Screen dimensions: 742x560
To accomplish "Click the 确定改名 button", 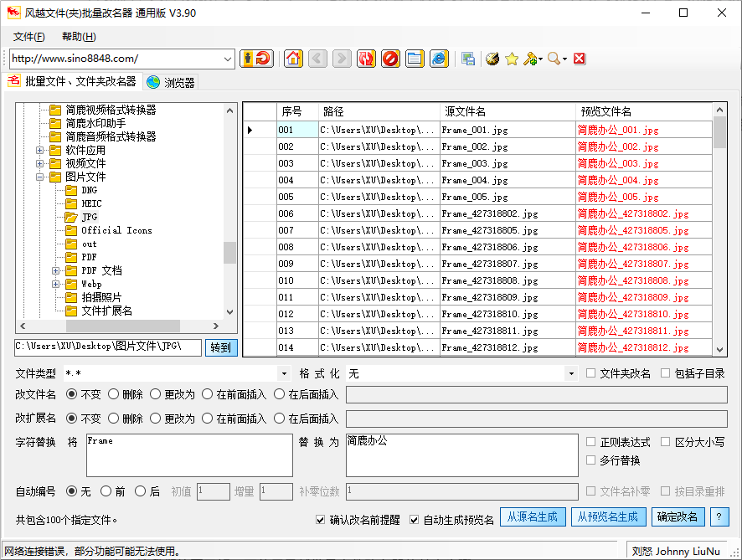I will [678, 517].
